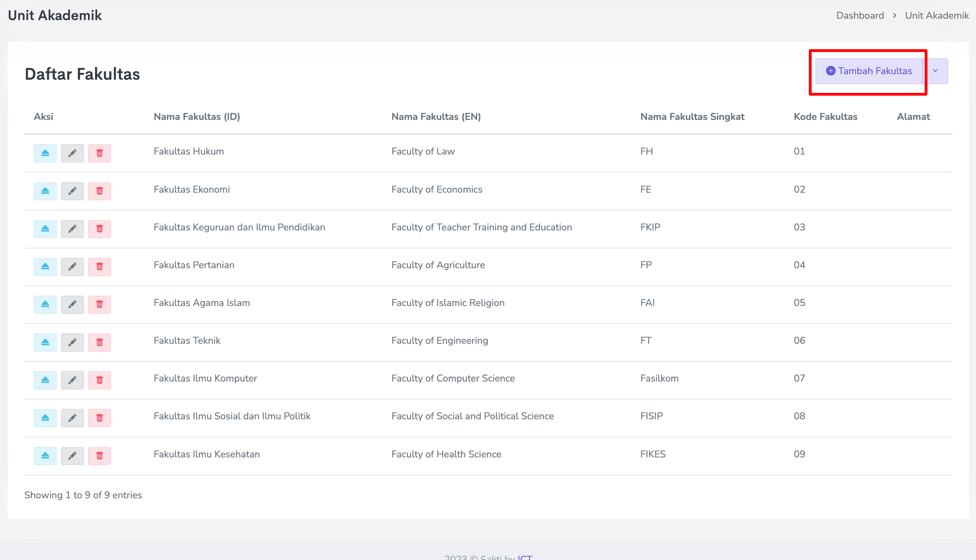Delete the Fakultas Ilmu Sosial dan Ilmu Politik entry
The width and height of the screenshot is (976, 560).
99,418
